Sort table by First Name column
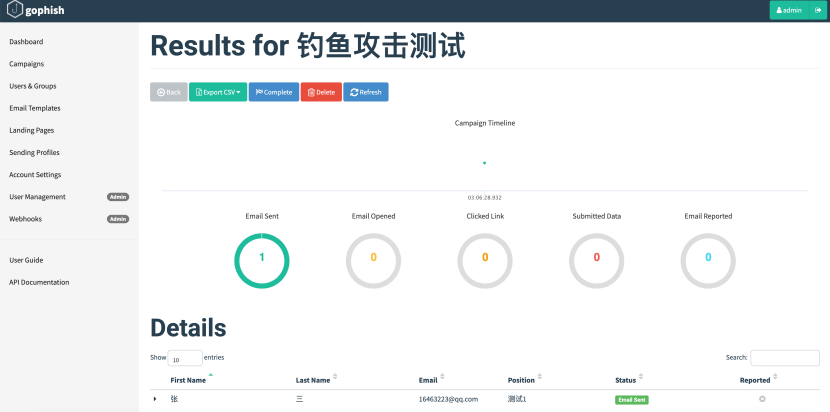 188,380
